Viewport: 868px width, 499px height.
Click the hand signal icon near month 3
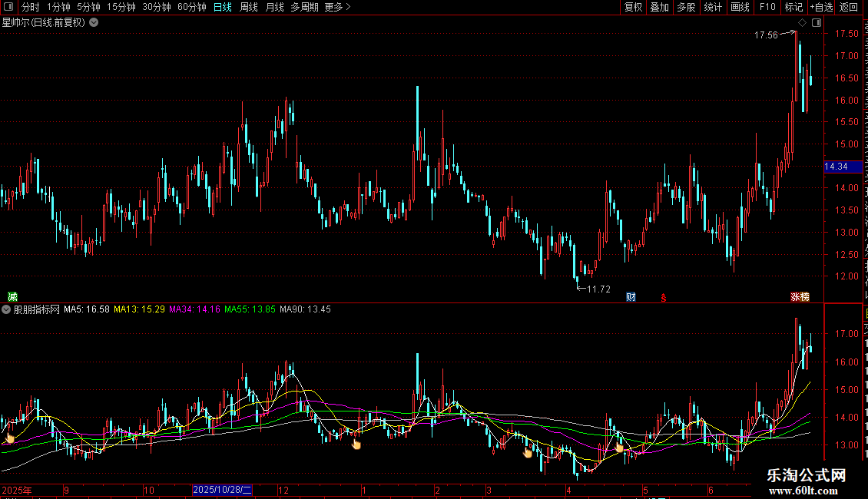coord(527,452)
